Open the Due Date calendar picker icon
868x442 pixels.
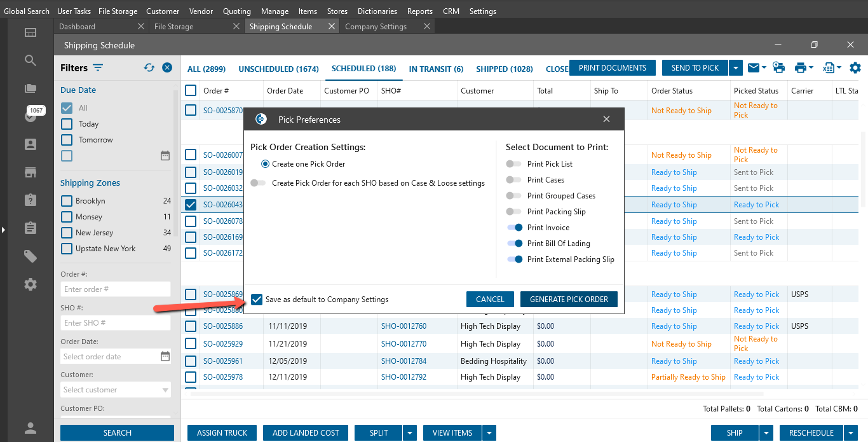click(165, 156)
